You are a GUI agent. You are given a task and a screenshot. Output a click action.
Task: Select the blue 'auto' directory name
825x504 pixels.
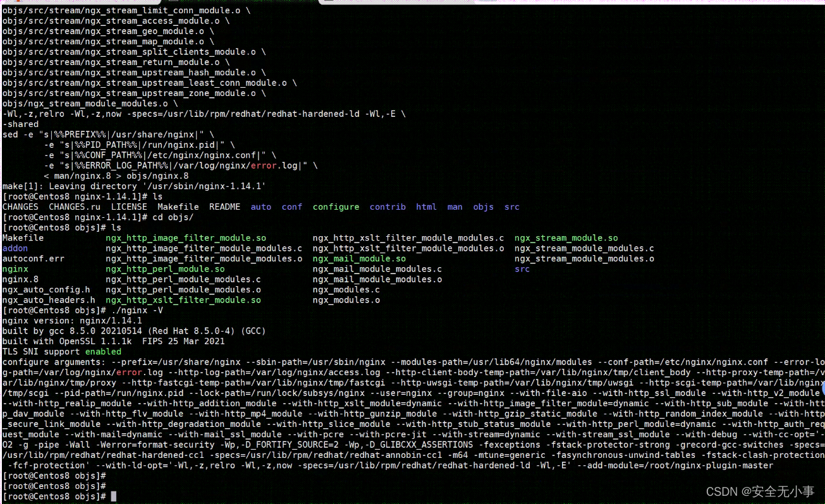261,207
